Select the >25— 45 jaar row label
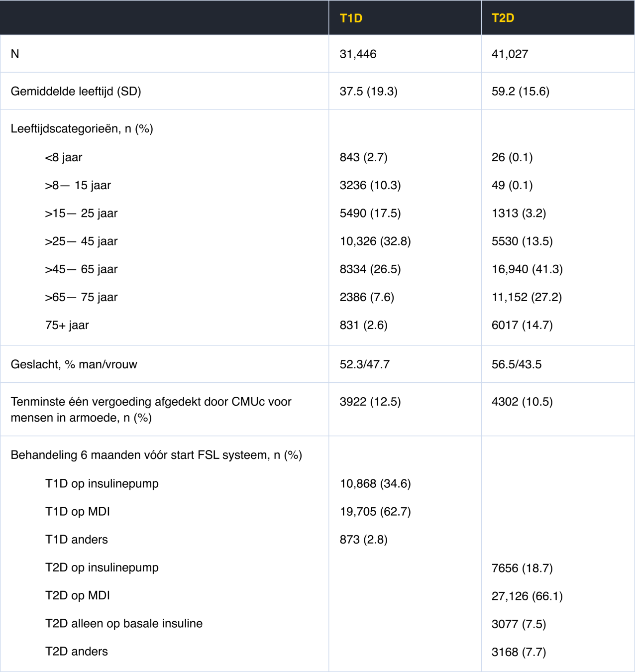This screenshot has width=637, height=672. pos(81,241)
